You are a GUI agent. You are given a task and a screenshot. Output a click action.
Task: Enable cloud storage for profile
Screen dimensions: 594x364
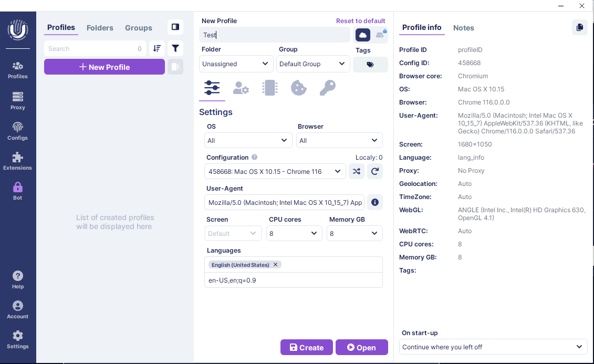click(363, 35)
